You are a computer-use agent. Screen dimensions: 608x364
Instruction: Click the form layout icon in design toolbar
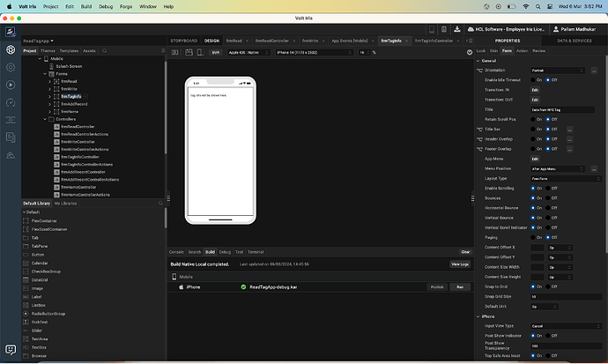(189, 52)
